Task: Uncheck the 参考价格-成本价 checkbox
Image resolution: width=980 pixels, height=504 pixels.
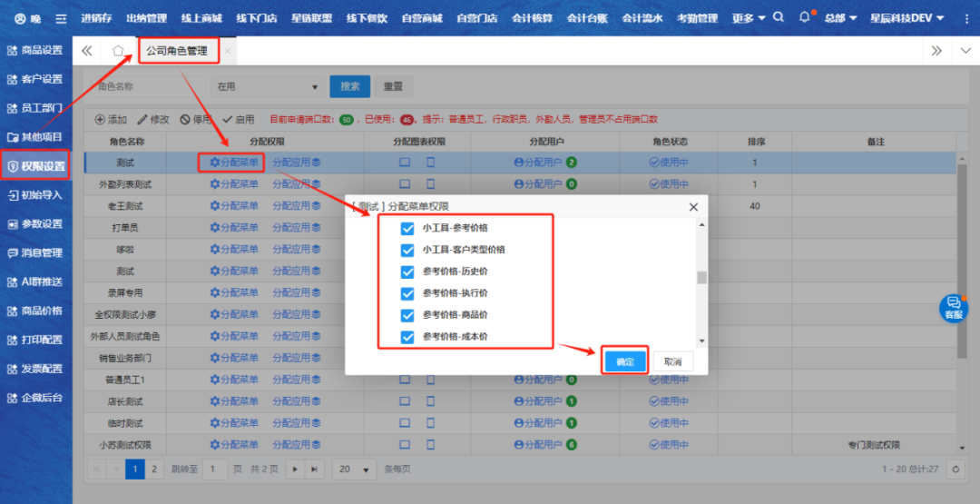Action: tap(407, 337)
